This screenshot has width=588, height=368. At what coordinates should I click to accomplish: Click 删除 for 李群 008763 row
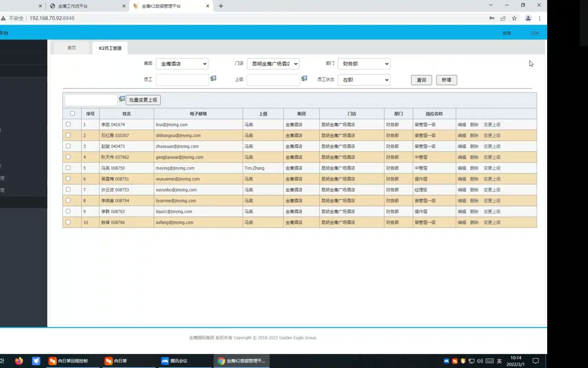(474, 212)
